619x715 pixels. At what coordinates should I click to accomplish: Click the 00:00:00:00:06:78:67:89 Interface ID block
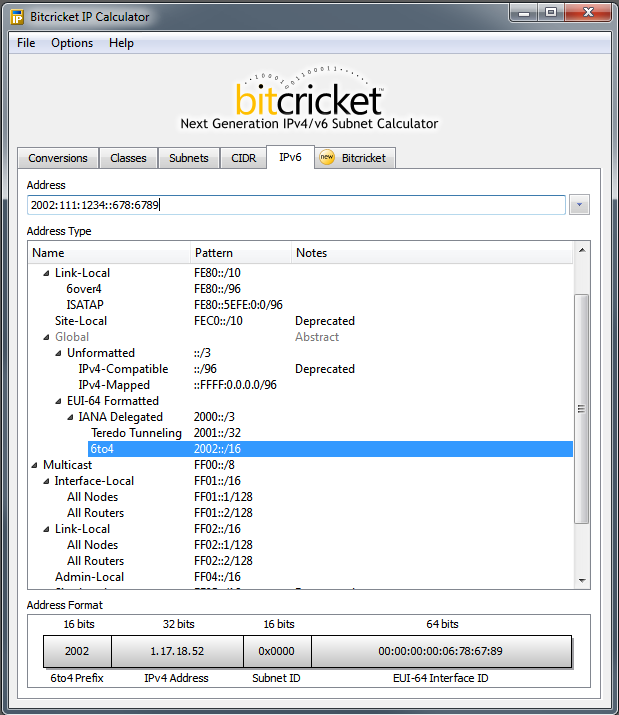click(441, 651)
